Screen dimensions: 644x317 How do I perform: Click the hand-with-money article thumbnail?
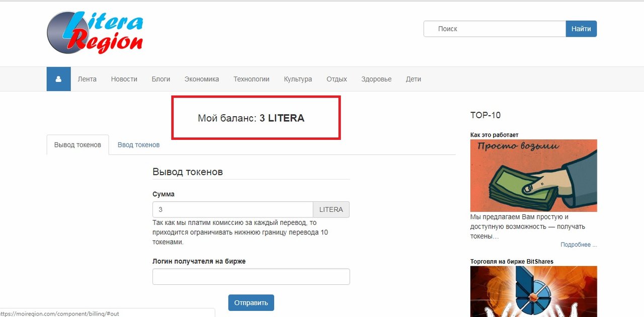(534, 176)
